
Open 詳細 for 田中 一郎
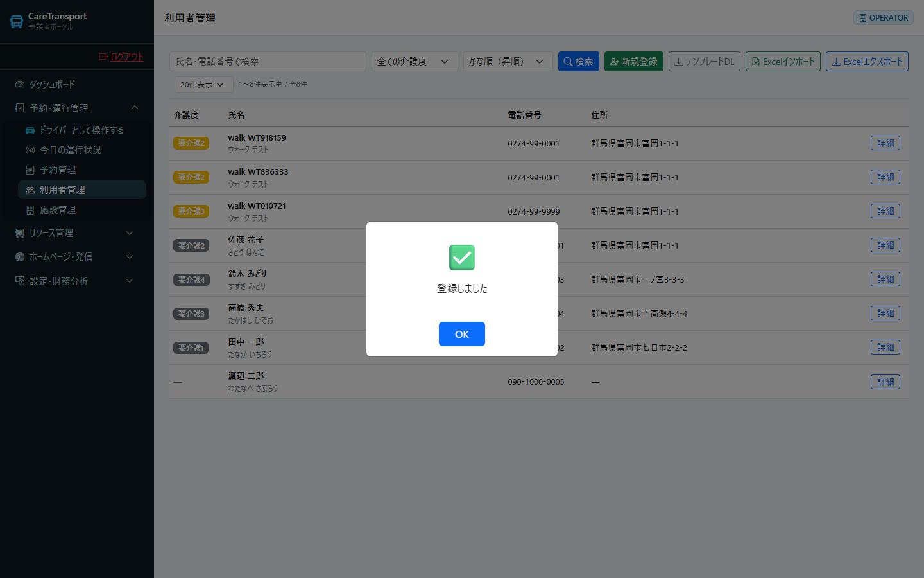(x=886, y=347)
